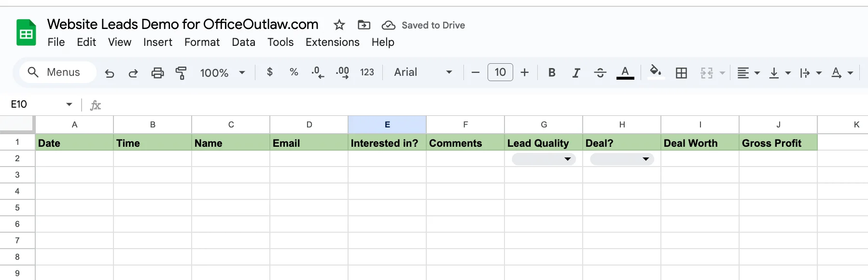Click the move to folder icon
Image resolution: width=868 pixels, height=280 pixels.
[x=364, y=25]
